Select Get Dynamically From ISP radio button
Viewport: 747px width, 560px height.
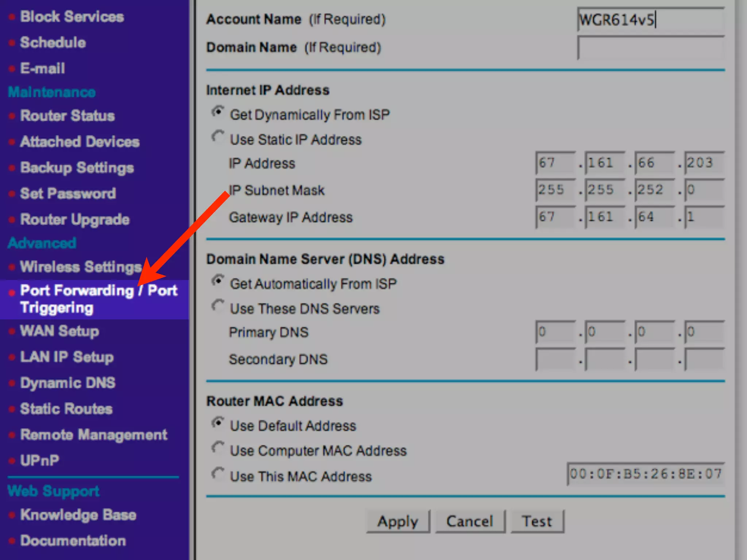[x=218, y=112]
